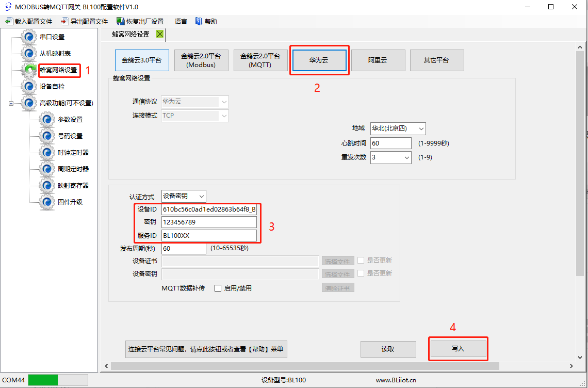Click the horizontal scrollbar thumb
The width and height of the screenshot is (588, 388).
point(305,366)
